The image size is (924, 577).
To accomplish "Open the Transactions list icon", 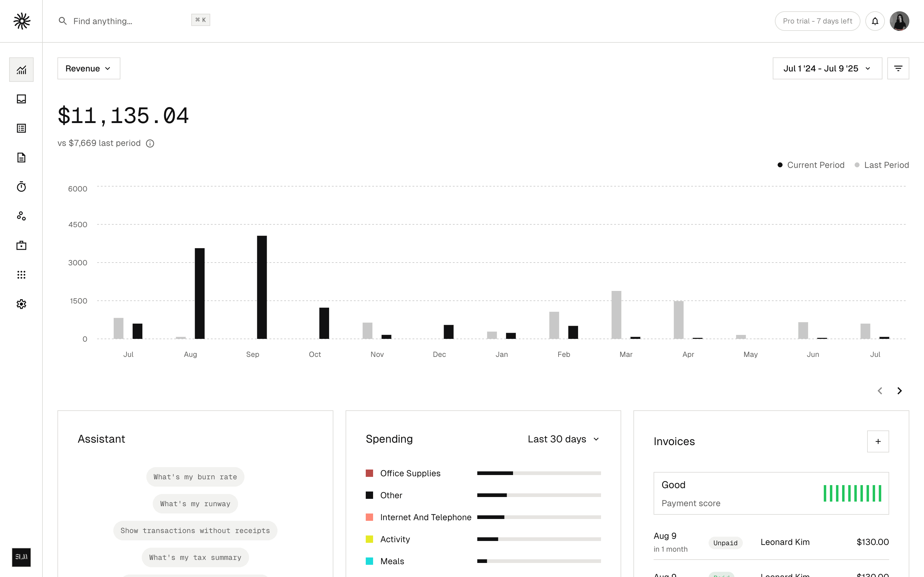I will pyautogui.click(x=21, y=128).
